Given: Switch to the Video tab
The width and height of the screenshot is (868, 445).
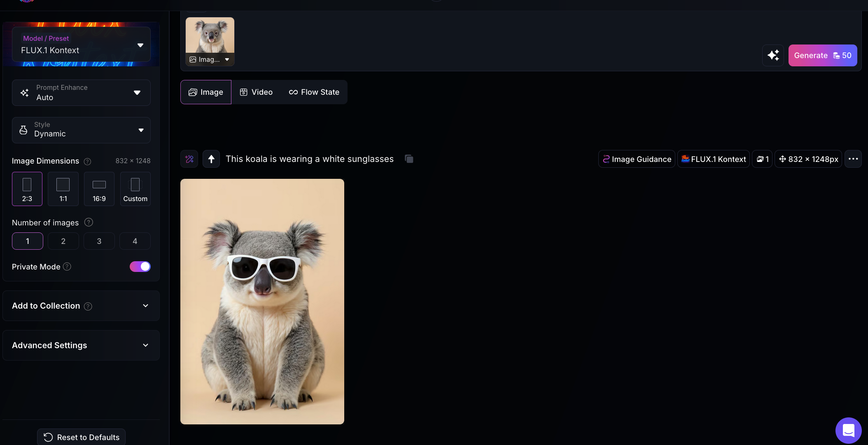Looking at the screenshot, I should [256, 92].
